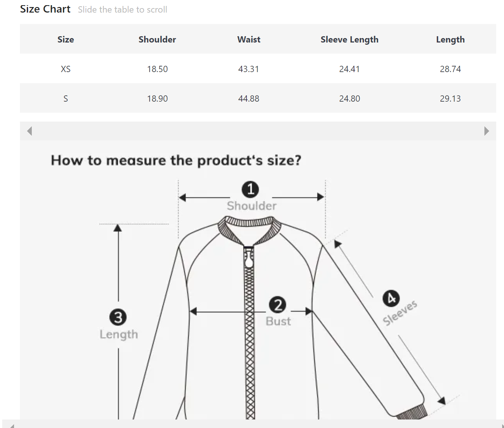Click the table's horizontal scrollbar track
Viewport: 504px width, 428px height.
[258, 131]
